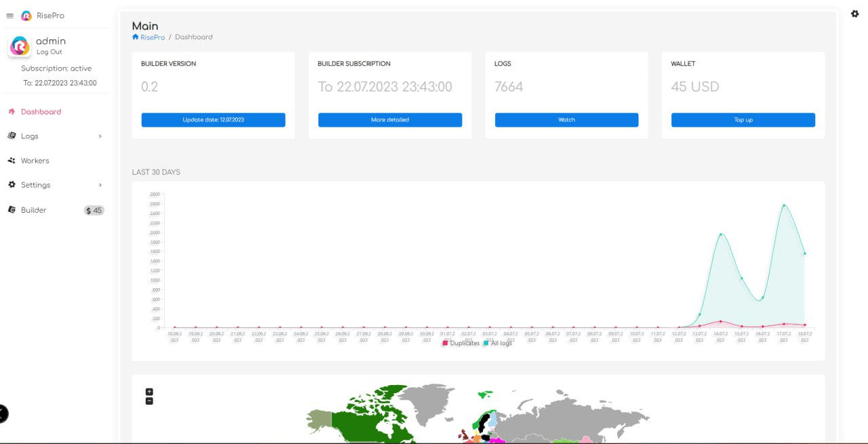Screen dimensions: 868x444
Task: Click the home icon in breadcrumb
Action: [136, 37]
